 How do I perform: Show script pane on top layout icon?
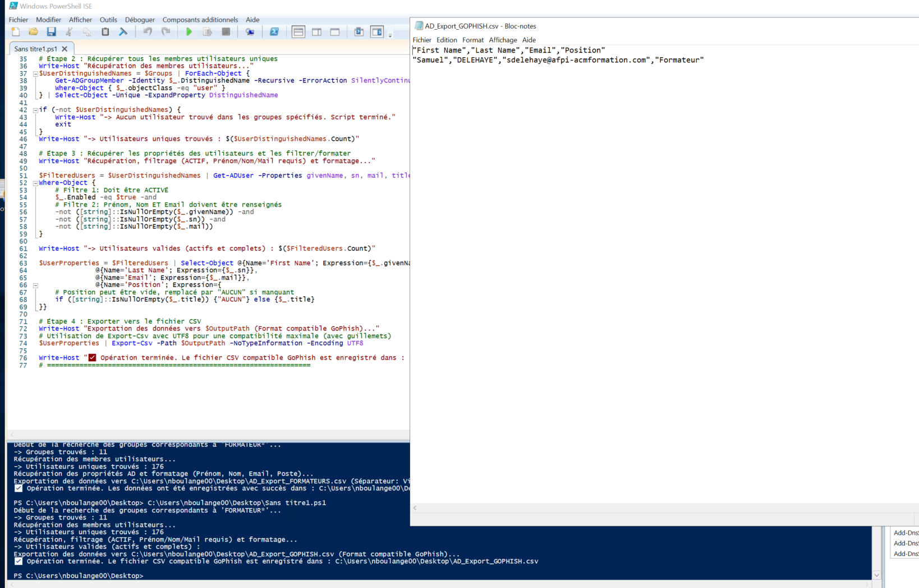(x=298, y=32)
